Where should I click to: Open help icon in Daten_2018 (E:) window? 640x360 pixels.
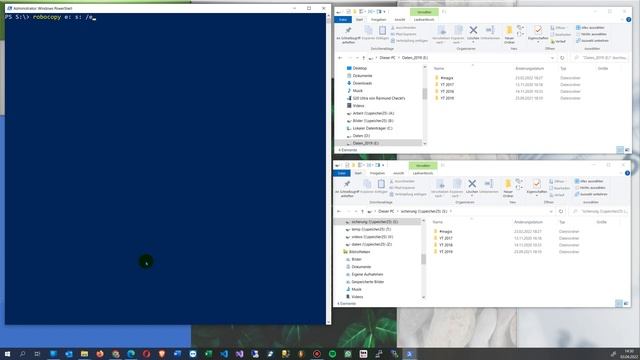click(629, 20)
